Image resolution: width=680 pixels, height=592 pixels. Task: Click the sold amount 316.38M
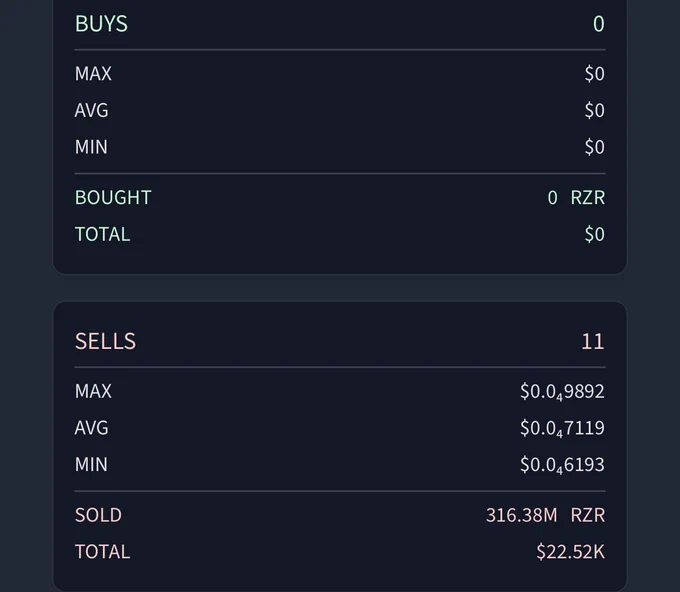pos(521,515)
